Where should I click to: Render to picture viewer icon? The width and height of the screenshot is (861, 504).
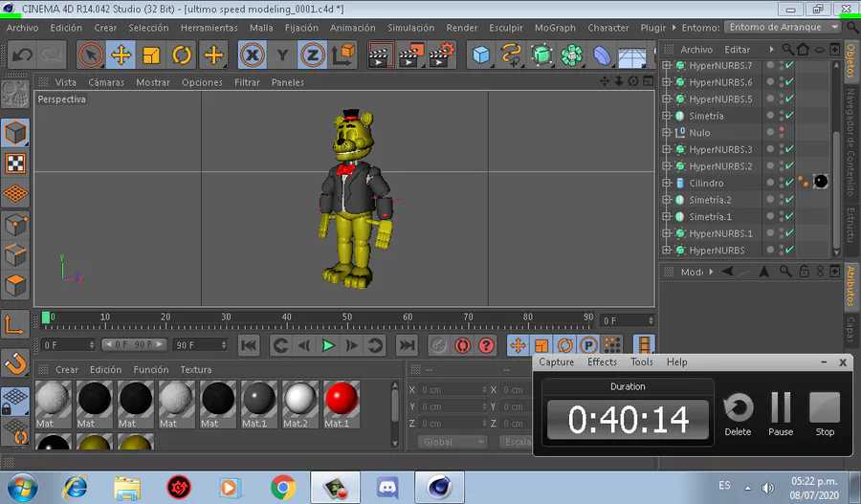(410, 55)
